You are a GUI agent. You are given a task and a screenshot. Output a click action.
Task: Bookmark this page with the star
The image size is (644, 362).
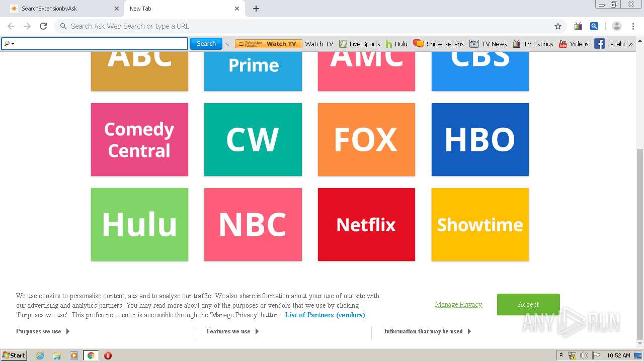557,26
